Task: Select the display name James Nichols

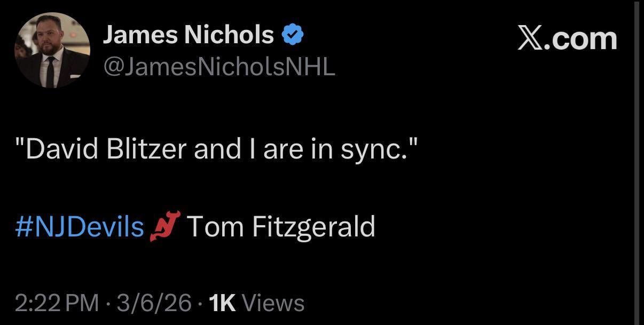Action: (x=188, y=34)
